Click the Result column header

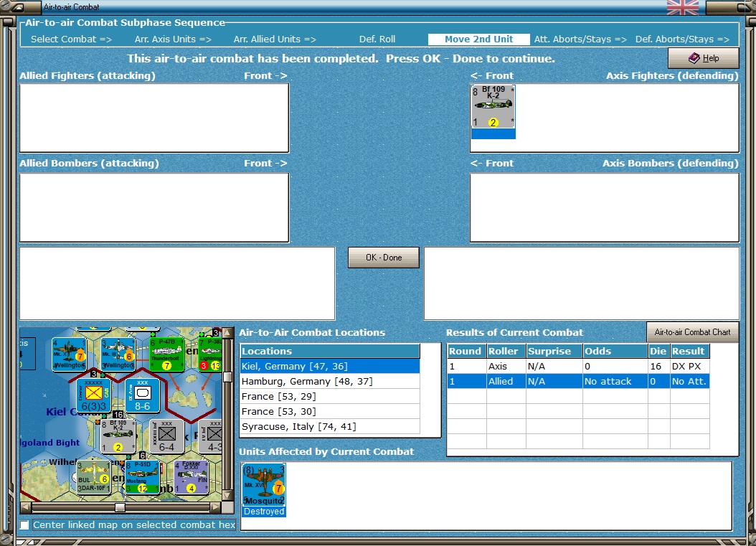point(689,351)
